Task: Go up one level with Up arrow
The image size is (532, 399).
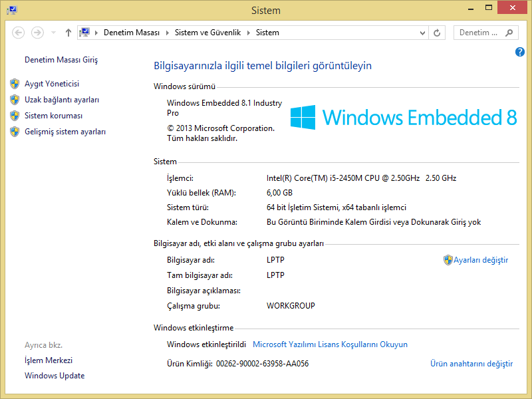Action: [x=68, y=33]
